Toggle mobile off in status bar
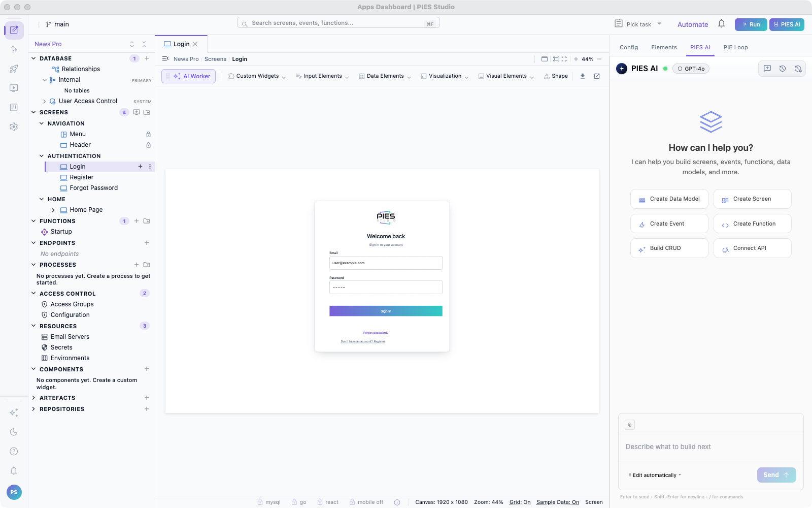812x508 pixels. [x=366, y=502]
